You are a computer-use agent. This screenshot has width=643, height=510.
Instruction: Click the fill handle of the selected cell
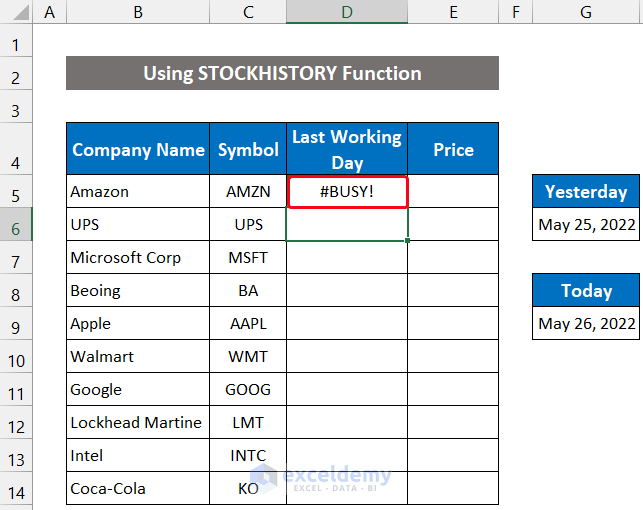(408, 241)
